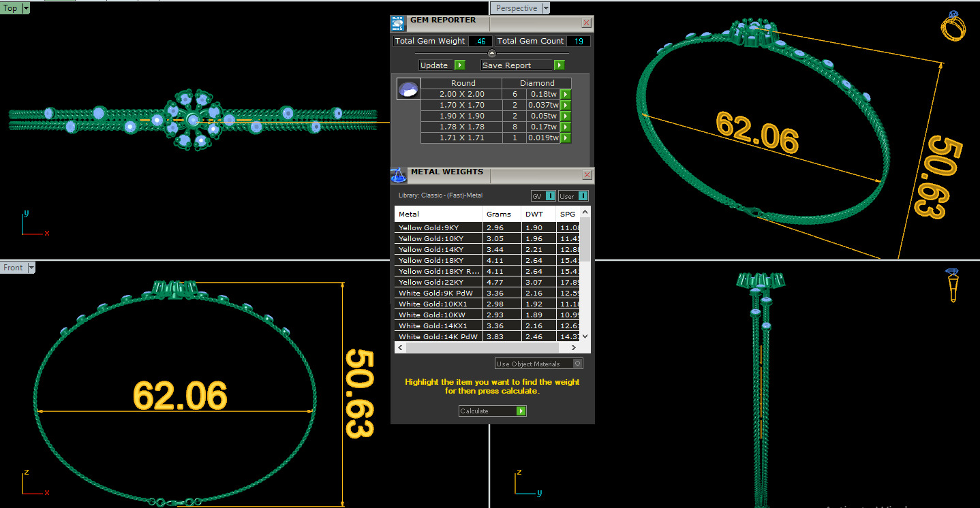
Task: Select the Yellow Gold:22KY row
Action: pos(487,282)
